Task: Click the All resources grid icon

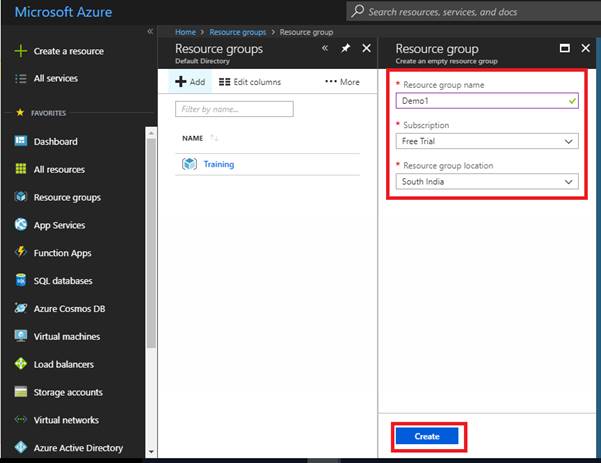Action: pos(21,169)
